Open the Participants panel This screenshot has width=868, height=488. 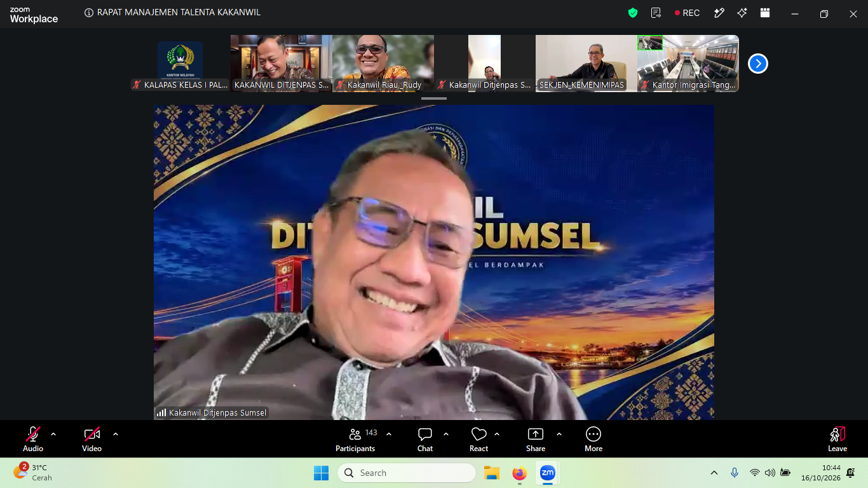click(356, 439)
